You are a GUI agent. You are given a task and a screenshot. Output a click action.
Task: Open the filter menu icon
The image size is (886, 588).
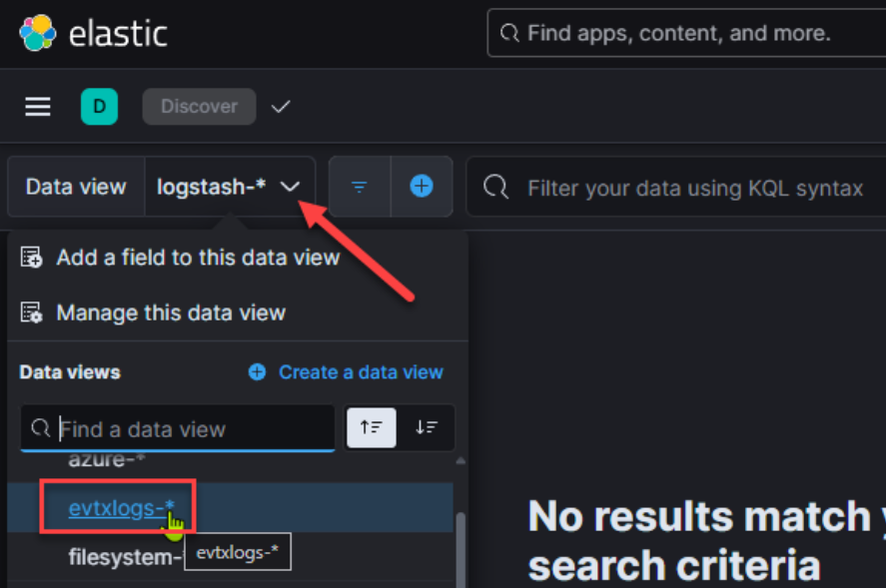point(359,187)
